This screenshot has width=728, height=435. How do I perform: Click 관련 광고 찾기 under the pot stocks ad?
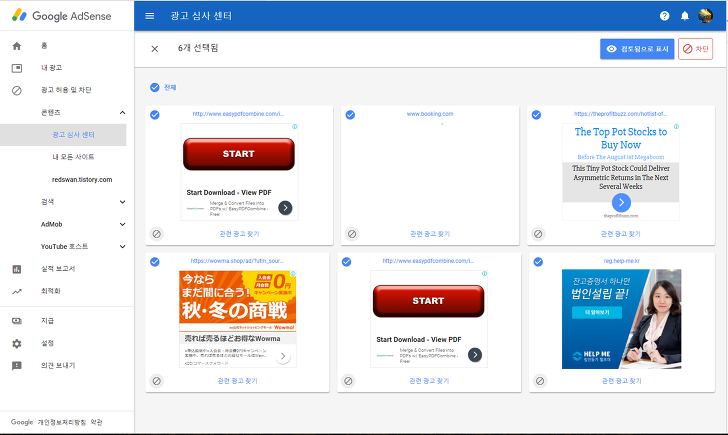coord(621,234)
